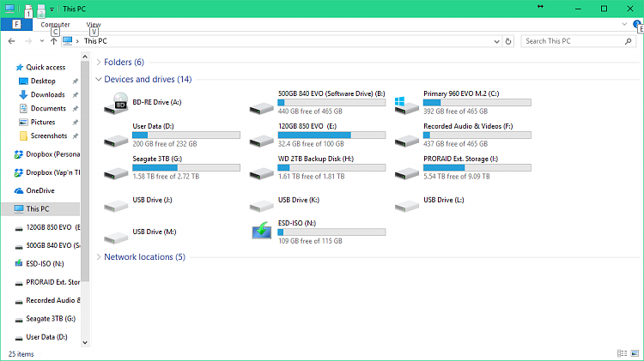Open 120GB 850 EVO in navigation pane
Screen dimensions: 644x361
tap(47, 227)
